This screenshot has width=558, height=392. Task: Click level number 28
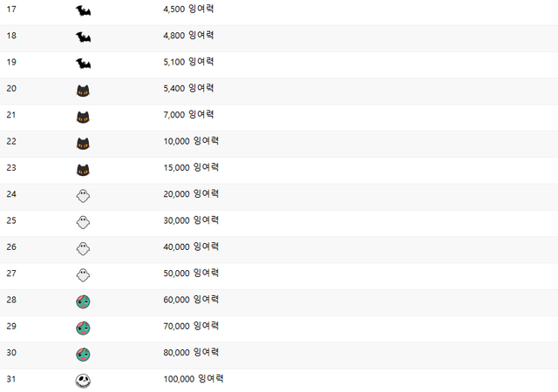coord(11,300)
